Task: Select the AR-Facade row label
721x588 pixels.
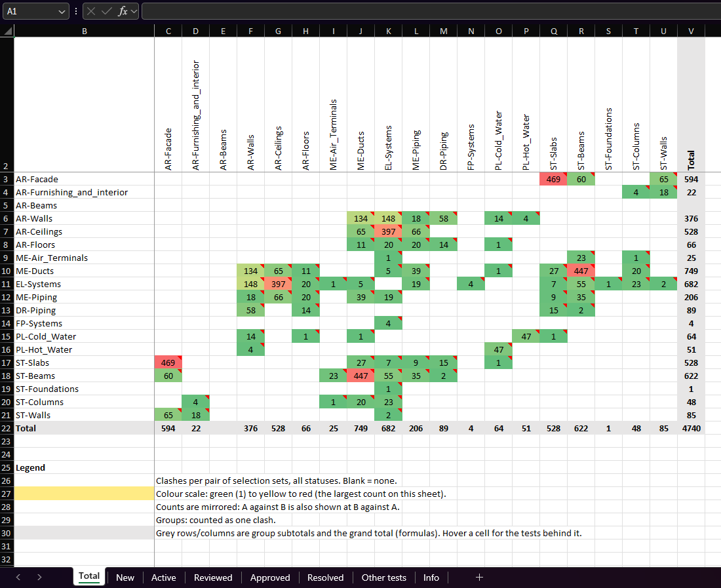Action: click(x=84, y=180)
